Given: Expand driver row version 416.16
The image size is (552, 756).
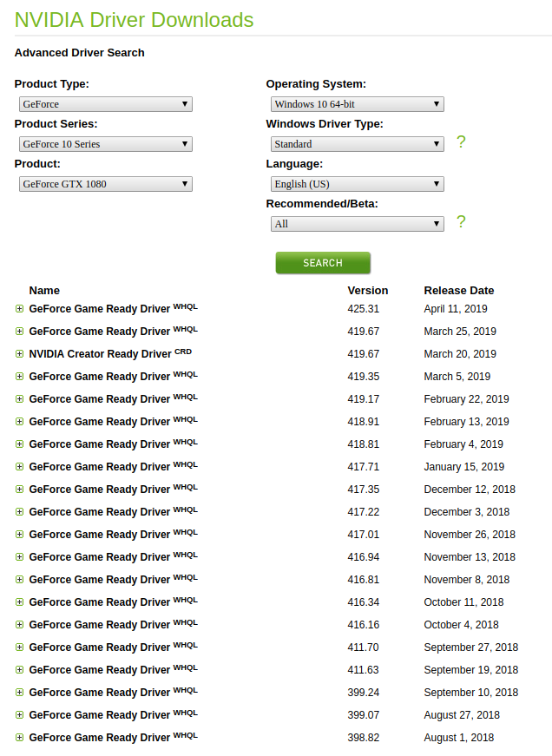Looking at the screenshot, I should (19, 625).
